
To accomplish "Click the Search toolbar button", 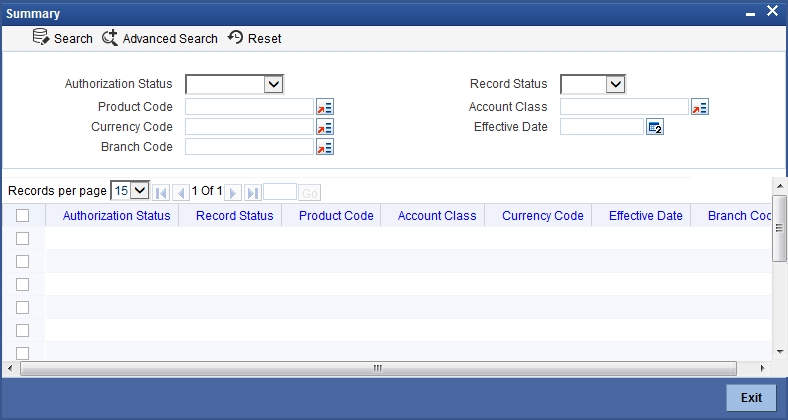I will pos(63,38).
